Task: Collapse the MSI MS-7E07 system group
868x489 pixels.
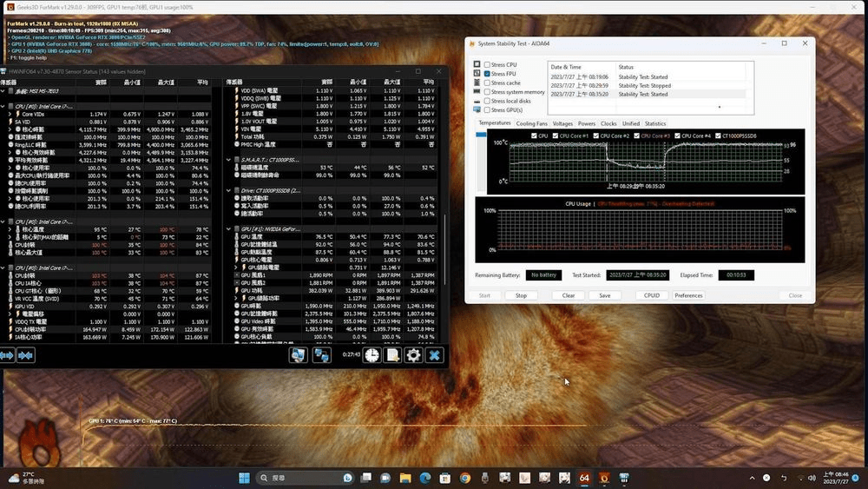Action: (x=3, y=91)
